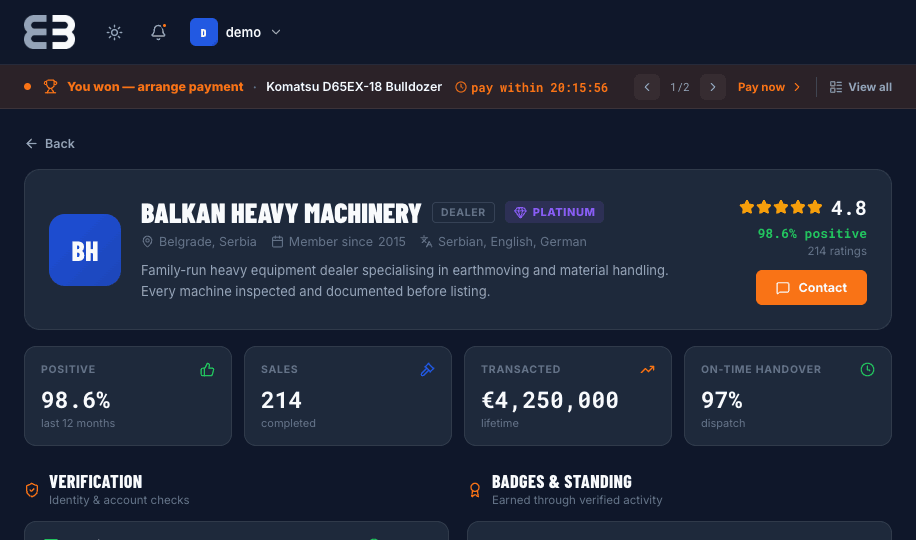Click the location pin icon
This screenshot has width=916, height=540.
click(x=147, y=242)
